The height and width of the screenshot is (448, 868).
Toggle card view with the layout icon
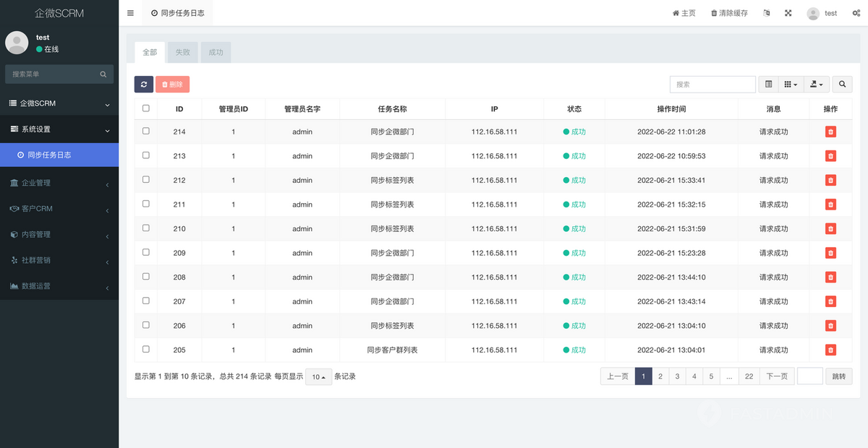click(767, 84)
